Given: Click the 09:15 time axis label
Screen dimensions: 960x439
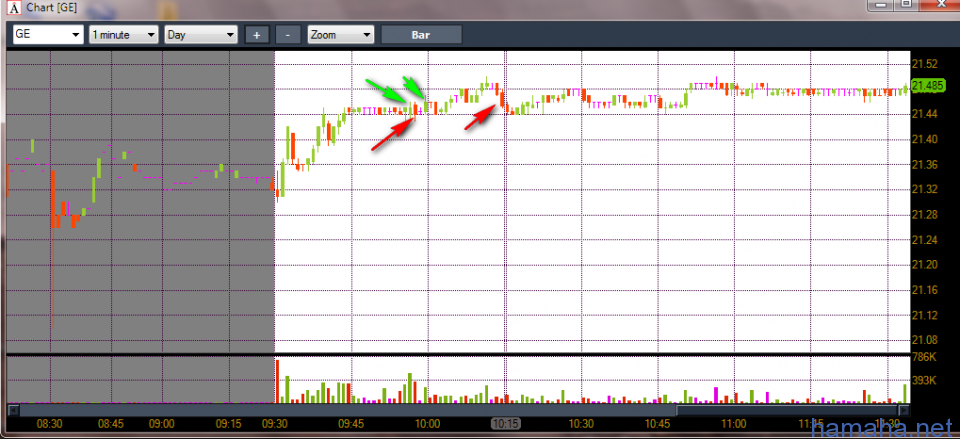Looking at the screenshot, I should pyautogui.click(x=229, y=424).
